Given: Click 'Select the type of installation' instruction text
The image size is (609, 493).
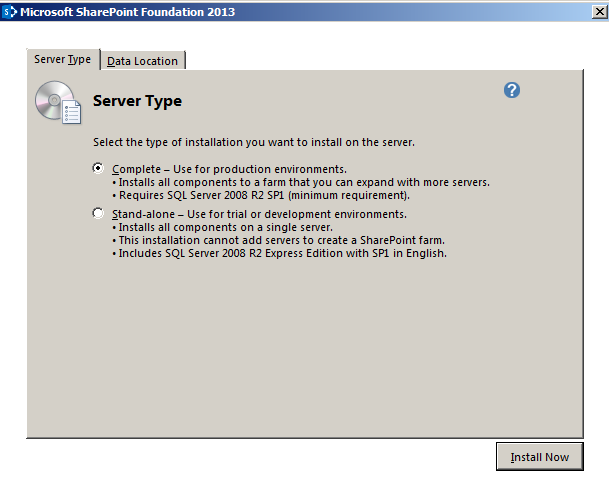Looking at the screenshot, I should [x=254, y=142].
